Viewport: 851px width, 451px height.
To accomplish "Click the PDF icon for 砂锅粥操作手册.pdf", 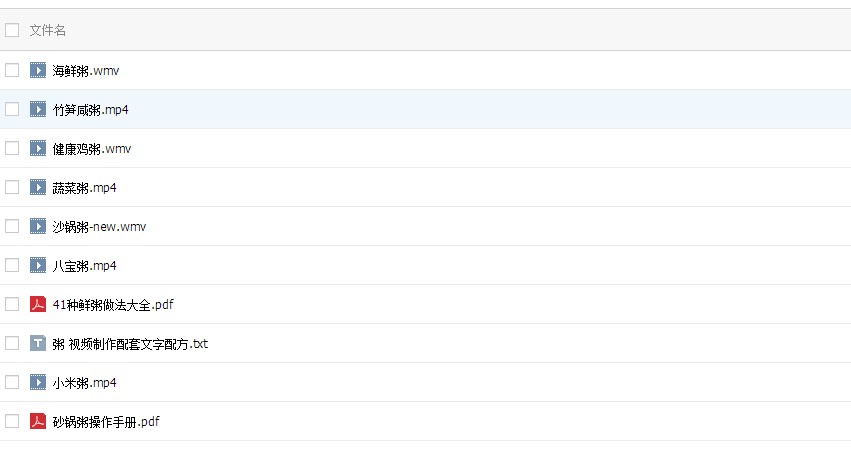I will coord(37,421).
